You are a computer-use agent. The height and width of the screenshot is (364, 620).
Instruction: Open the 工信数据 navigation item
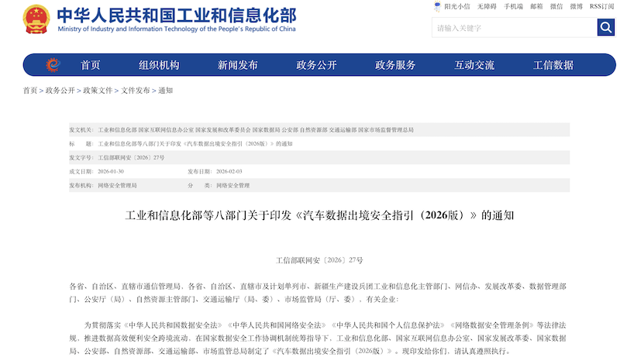[x=553, y=65]
